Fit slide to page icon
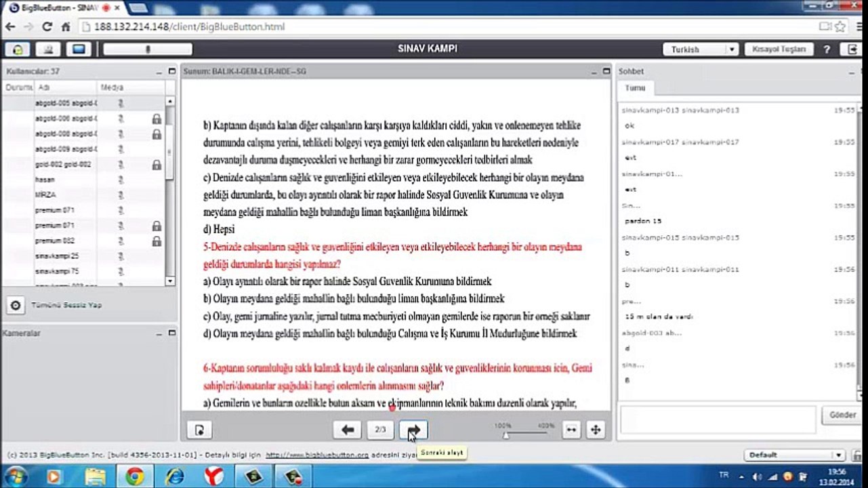Image resolution: width=868 pixels, height=488 pixels. pyautogui.click(x=595, y=430)
